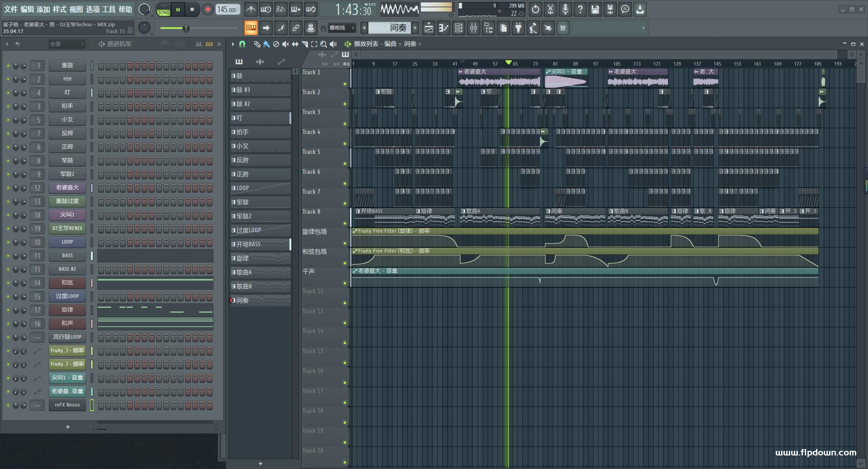The image size is (868, 469).
Task: Open the browser/plugin picker tree icon
Action: pyautogui.click(x=489, y=28)
